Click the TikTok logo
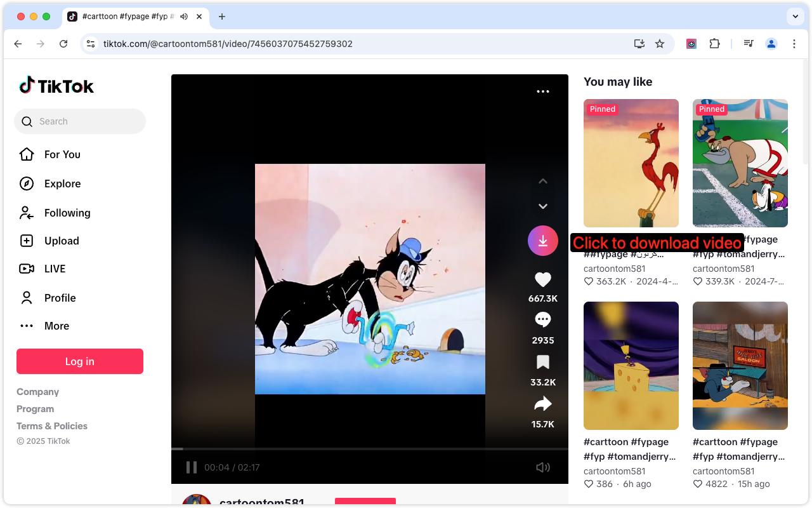The height and width of the screenshot is (508, 812). [x=56, y=86]
